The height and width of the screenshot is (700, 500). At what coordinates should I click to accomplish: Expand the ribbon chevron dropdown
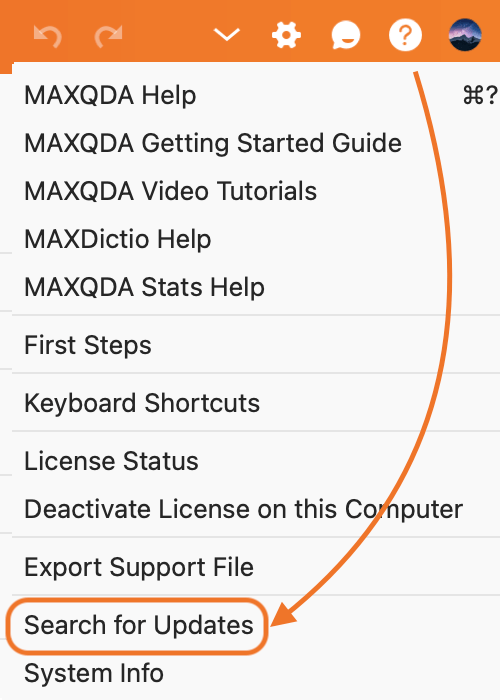tap(227, 34)
